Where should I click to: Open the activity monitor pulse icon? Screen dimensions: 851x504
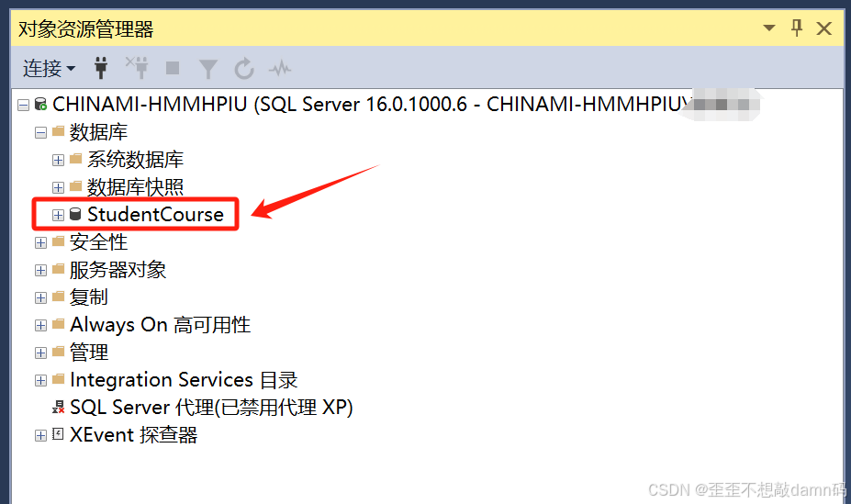(x=279, y=69)
